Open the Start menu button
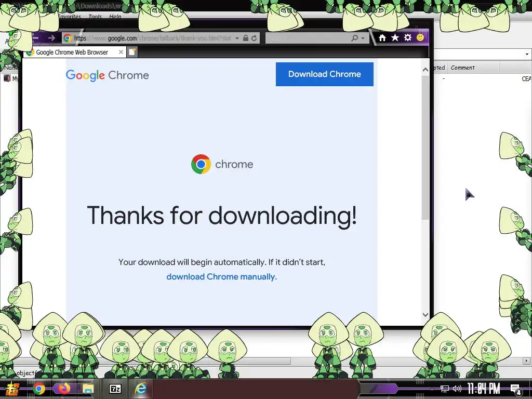Viewport: 532px width, 399px height. pos(12,389)
